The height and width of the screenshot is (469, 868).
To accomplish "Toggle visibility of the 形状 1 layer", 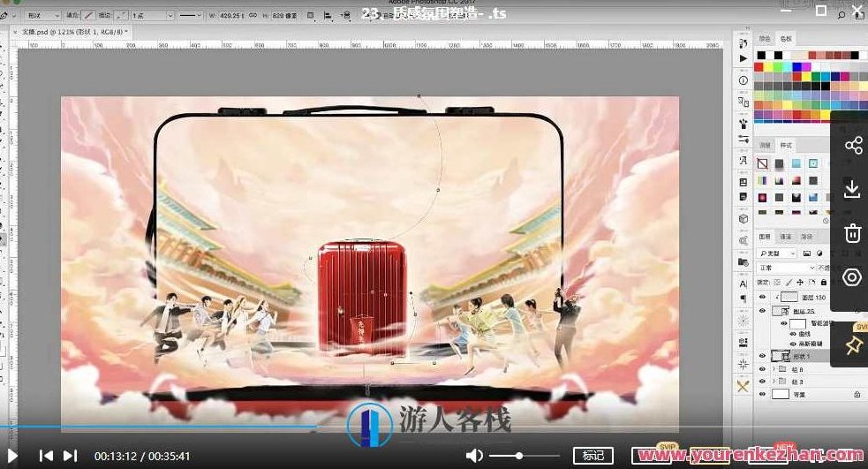I will coord(763,356).
